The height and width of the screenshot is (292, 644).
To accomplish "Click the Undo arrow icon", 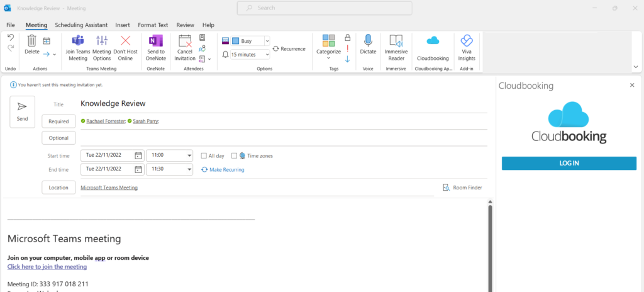I will tap(11, 37).
